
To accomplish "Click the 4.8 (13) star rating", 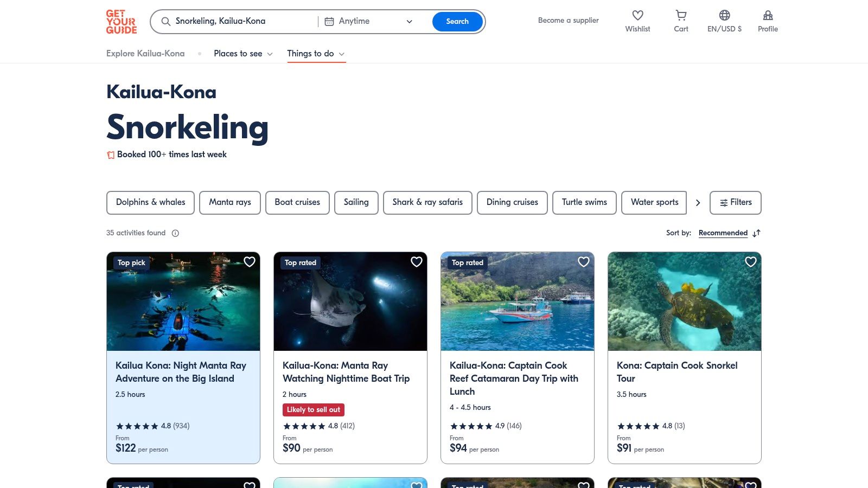I will tap(651, 426).
